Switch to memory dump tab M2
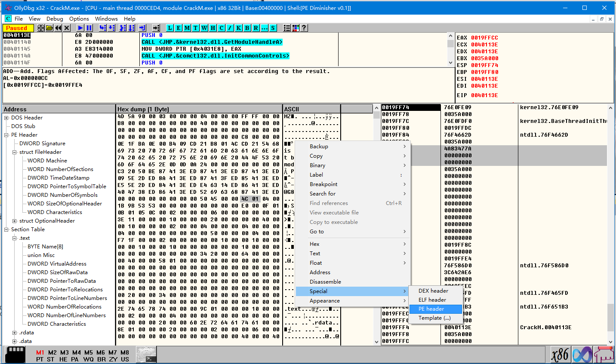Screen dimensions: 616x364 52,352
